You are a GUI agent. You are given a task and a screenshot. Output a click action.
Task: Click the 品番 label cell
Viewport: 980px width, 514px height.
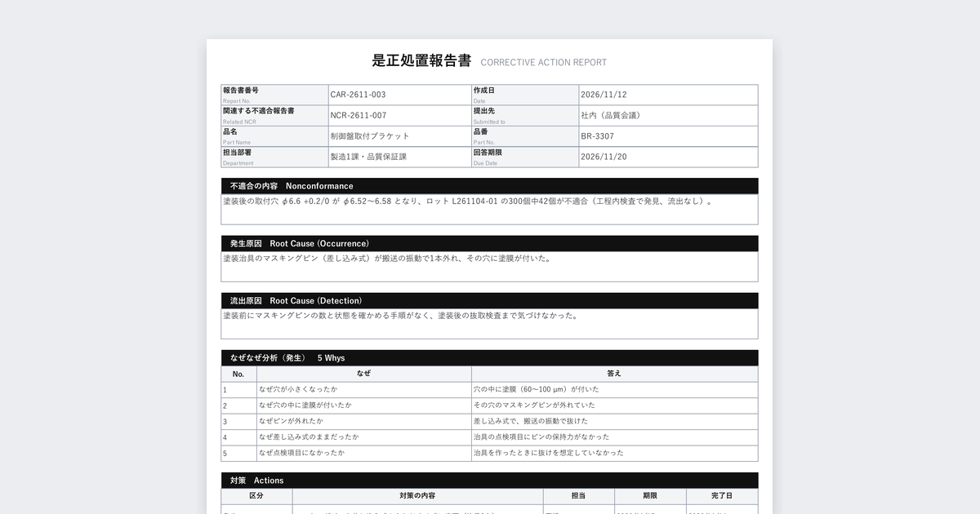[525, 136]
